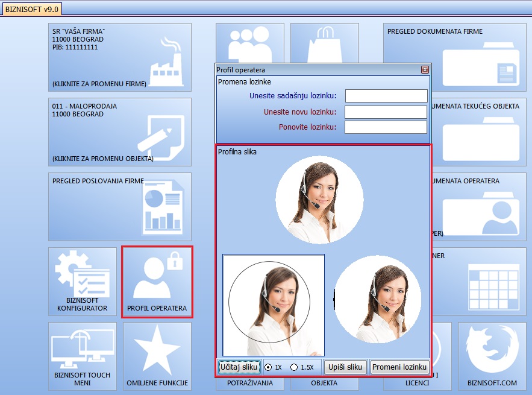Click the Upiši sliku button
532x395 pixels.
pos(345,367)
